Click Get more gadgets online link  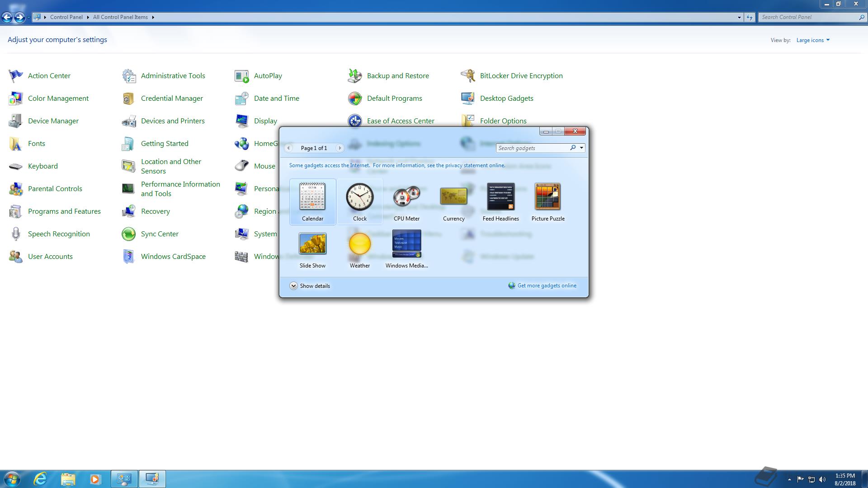[x=547, y=286]
